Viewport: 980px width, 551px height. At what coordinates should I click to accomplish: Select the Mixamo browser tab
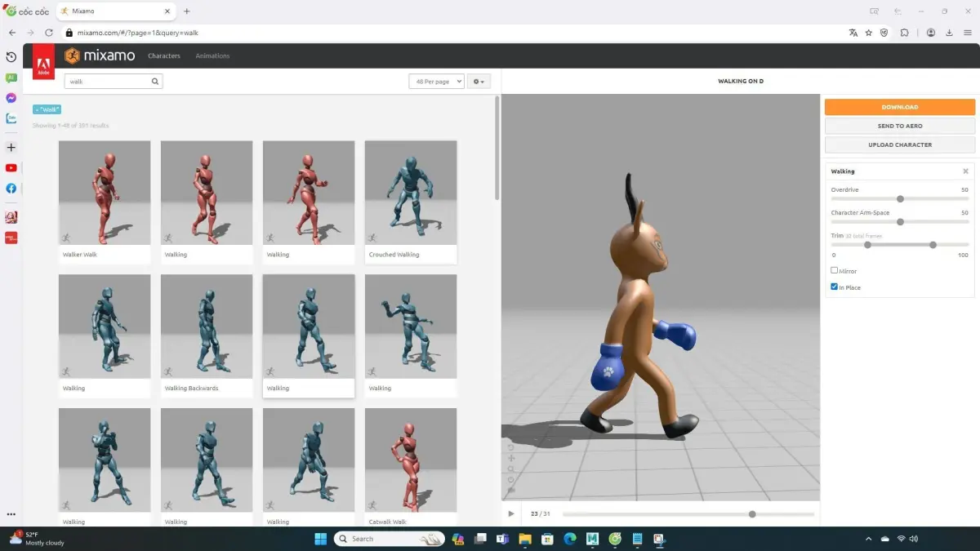[x=114, y=11]
